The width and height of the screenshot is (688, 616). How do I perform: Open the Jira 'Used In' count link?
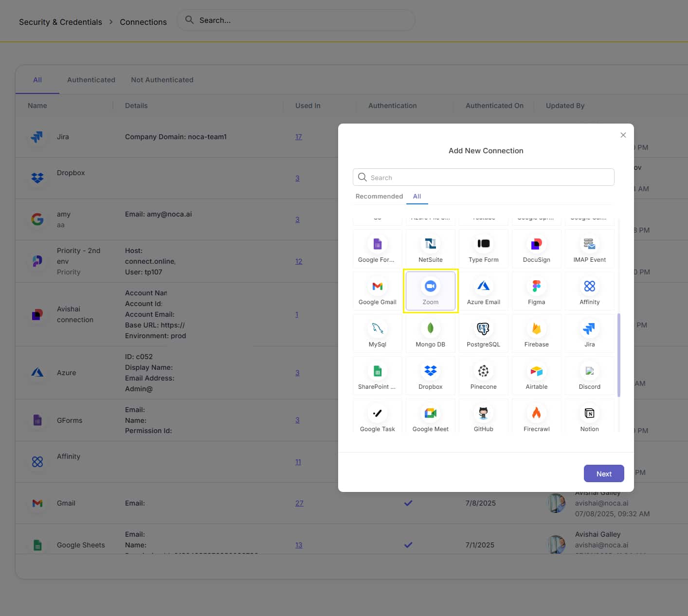click(298, 137)
